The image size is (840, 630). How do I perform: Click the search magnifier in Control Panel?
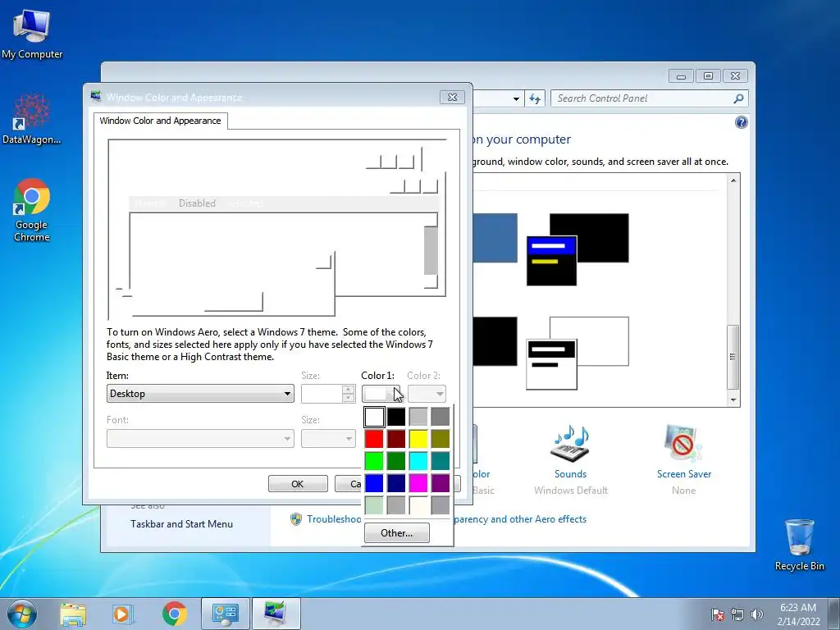point(738,98)
